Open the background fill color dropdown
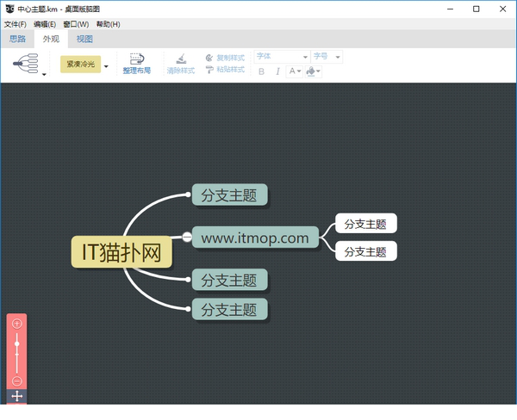 [314, 71]
